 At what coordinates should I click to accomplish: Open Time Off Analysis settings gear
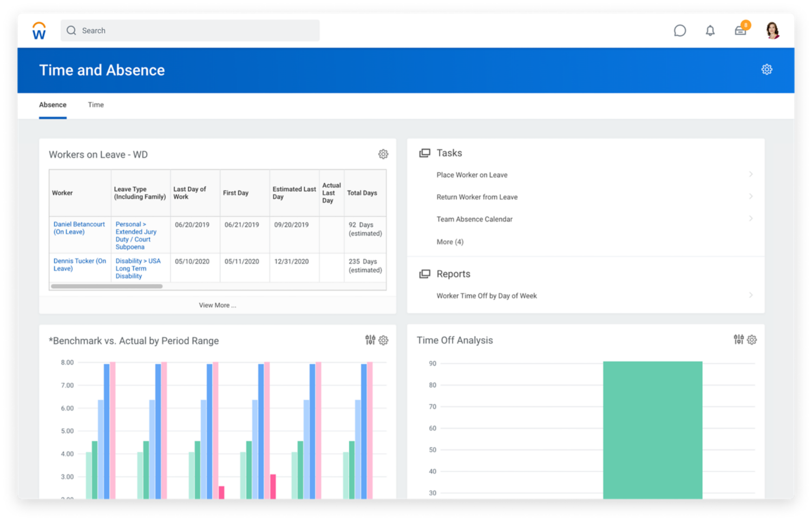pos(752,340)
